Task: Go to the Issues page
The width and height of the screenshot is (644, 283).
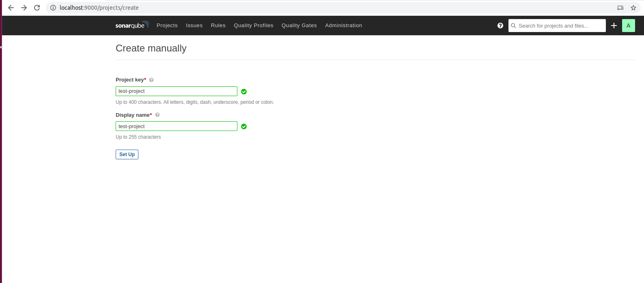Action: pos(194,25)
